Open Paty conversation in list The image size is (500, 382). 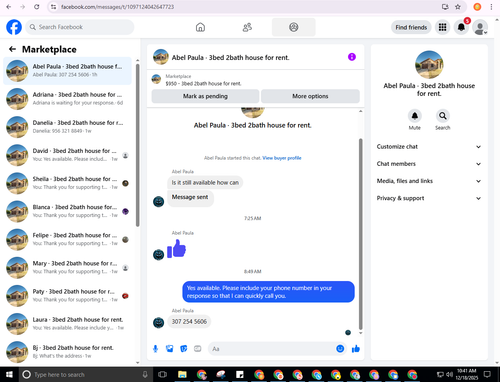click(x=67, y=296)
